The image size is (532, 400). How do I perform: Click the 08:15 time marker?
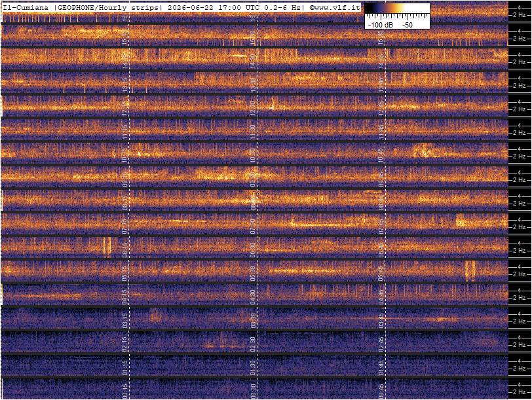click(126, 202)
